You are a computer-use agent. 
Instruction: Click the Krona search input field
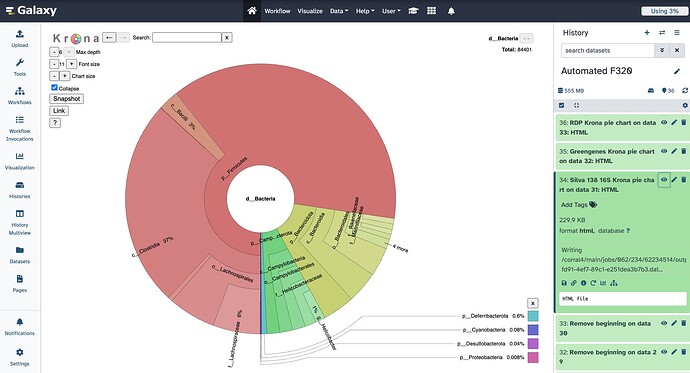(187, 38)
